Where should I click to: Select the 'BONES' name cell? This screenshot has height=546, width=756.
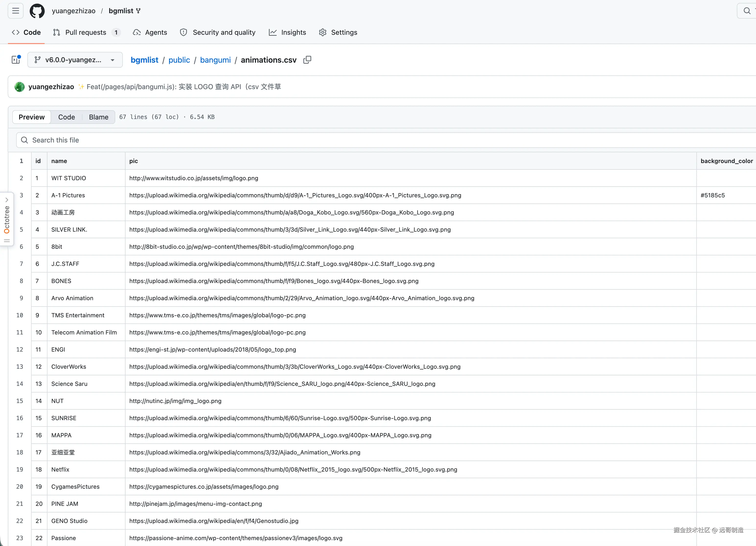tap(86, 281)
